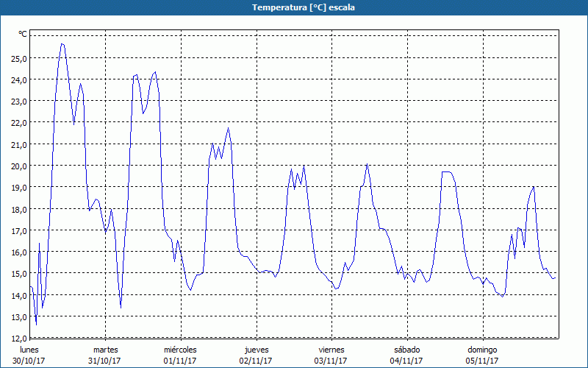Click the "miércoles" day label

180,350
